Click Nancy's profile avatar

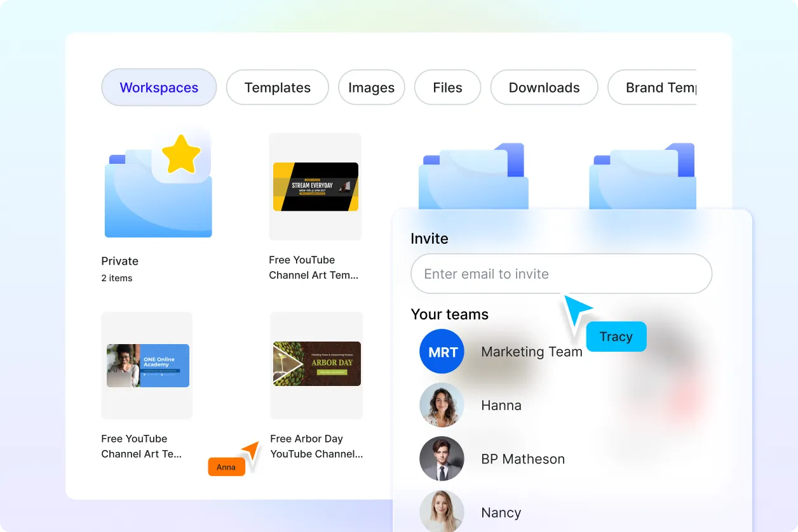pyautogui.click(x=442, y=512)
